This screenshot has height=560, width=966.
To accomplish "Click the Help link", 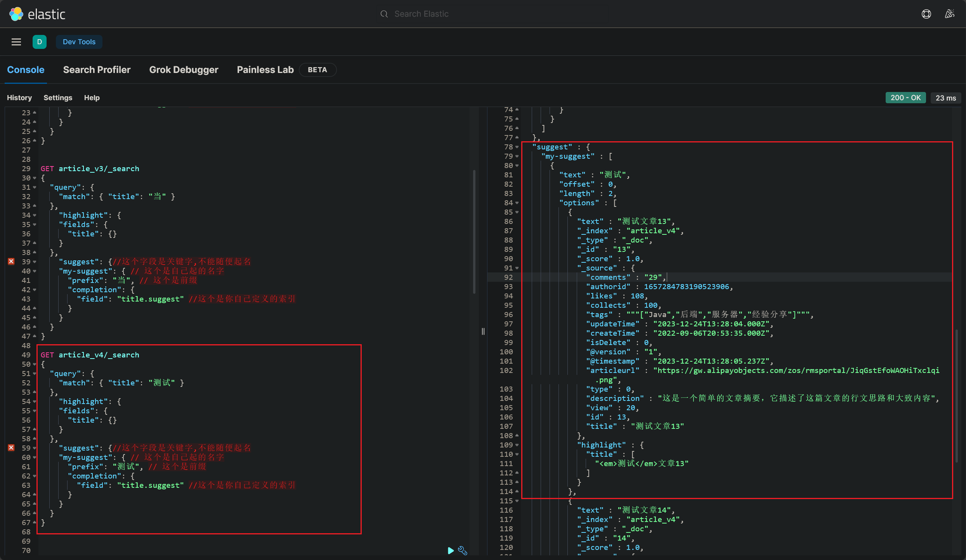I will coord(91,97).
